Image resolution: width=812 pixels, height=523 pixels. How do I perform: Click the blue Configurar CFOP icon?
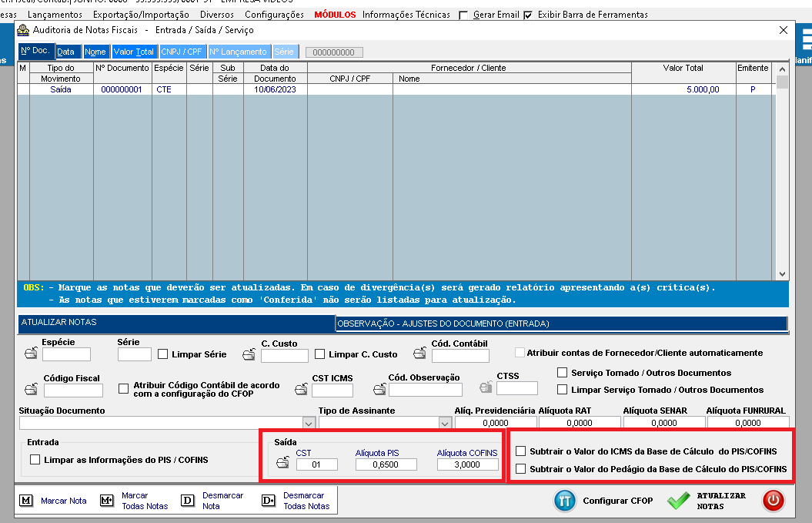pyautogui.click(x=565, y=501)
